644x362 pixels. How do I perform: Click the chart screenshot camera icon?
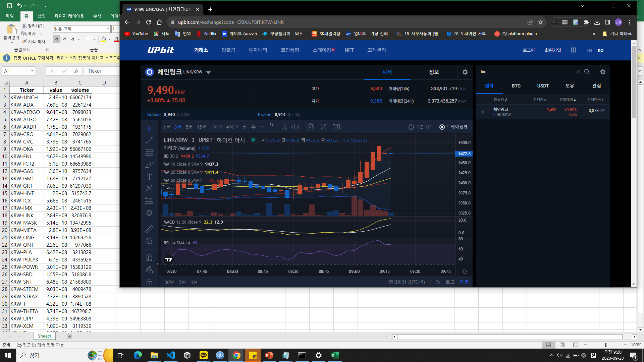coord(336,127)
